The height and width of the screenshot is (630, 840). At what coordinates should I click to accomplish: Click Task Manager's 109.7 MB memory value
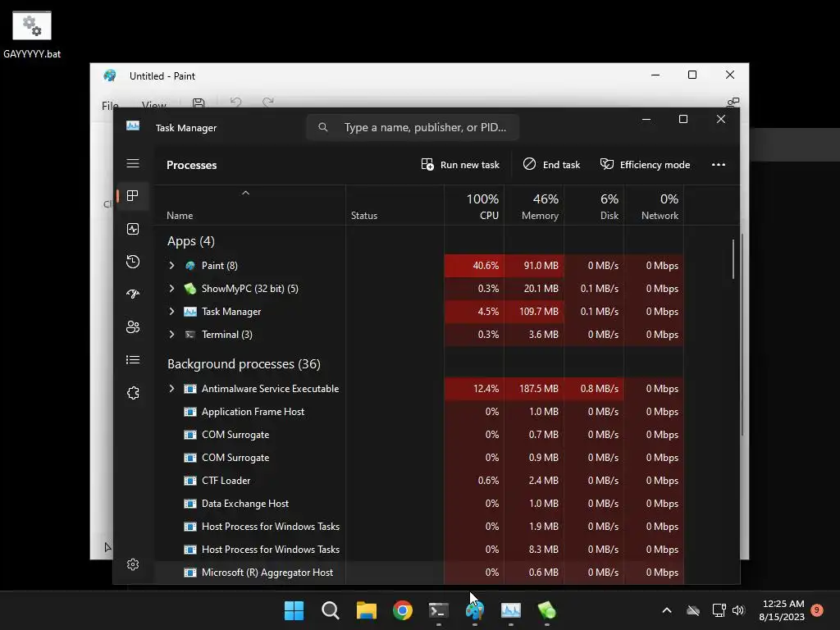coord(538,312)
